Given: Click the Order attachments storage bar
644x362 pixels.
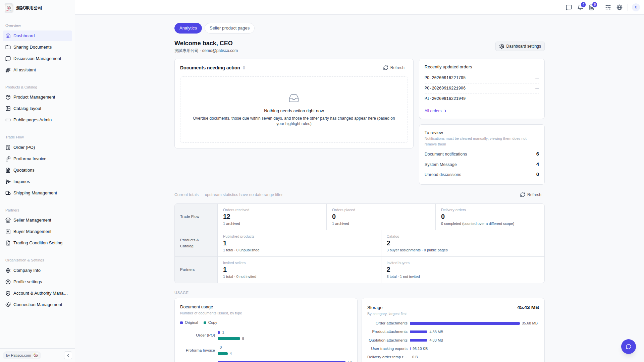Looking at the screenshot, I should point(465,323).
